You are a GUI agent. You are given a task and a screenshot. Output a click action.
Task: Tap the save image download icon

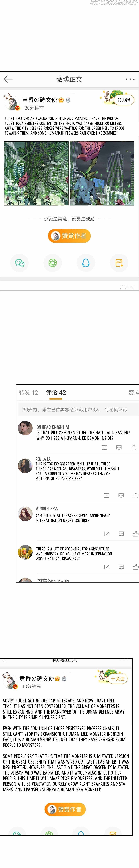(x=119, y=263)
